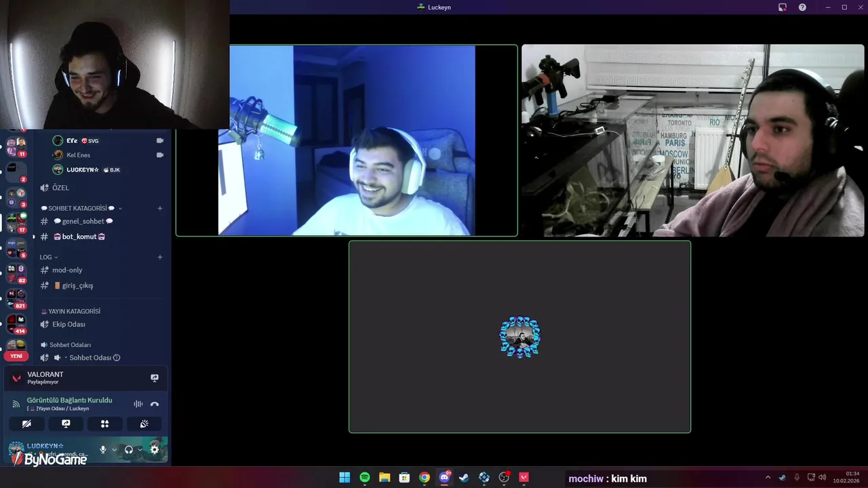This screenshot has height=488, width=868.
Task: Focus the avatar-only participant tile
Action: [x=520, y=337]
